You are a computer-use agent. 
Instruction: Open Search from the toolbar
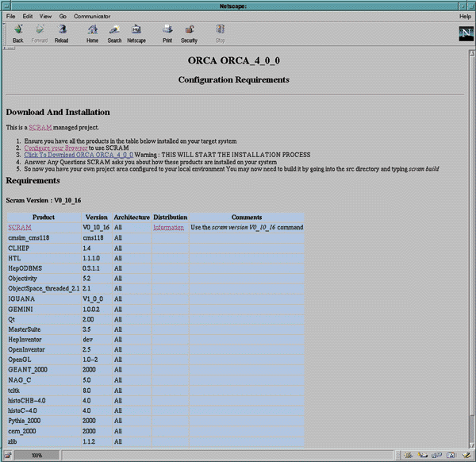coord(114,33)
